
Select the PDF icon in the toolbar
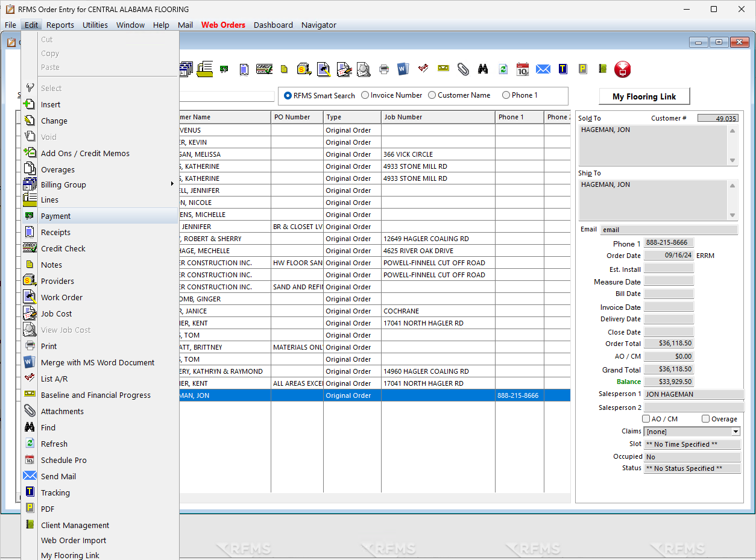(x=582, y=69)
